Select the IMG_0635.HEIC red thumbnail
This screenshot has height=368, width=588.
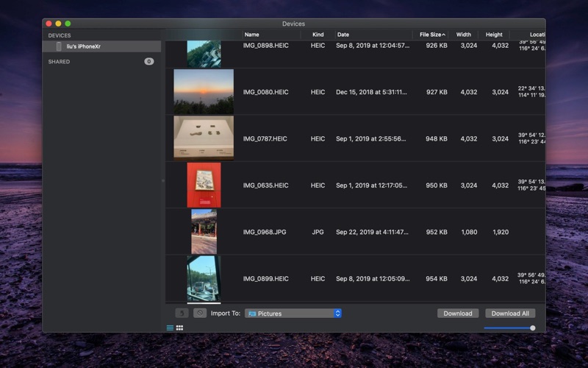(x=204, y=185)
